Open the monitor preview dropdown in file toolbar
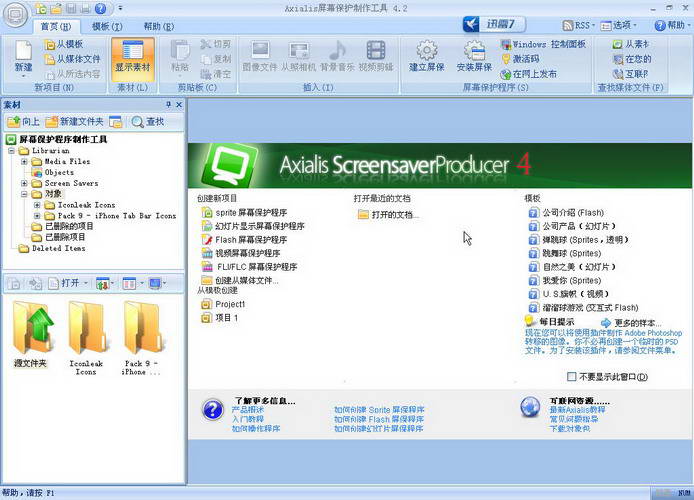694x500 pixels. click(158, 283)
